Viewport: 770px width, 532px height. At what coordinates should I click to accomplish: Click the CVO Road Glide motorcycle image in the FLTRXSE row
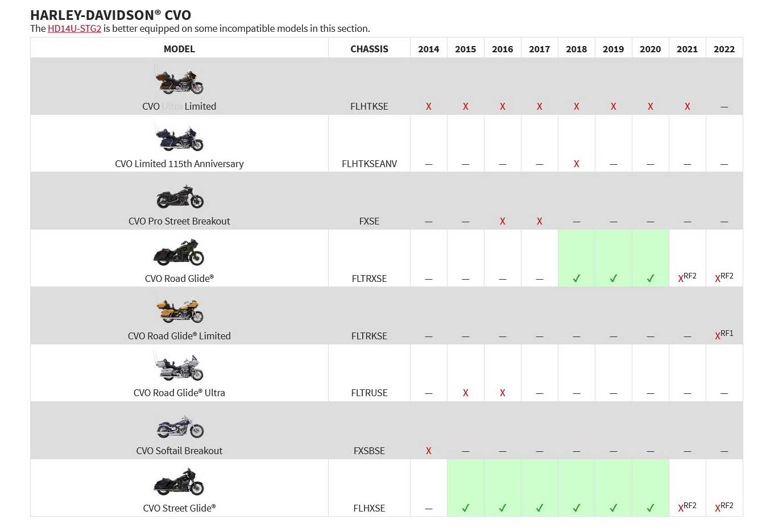click(179, 252)
